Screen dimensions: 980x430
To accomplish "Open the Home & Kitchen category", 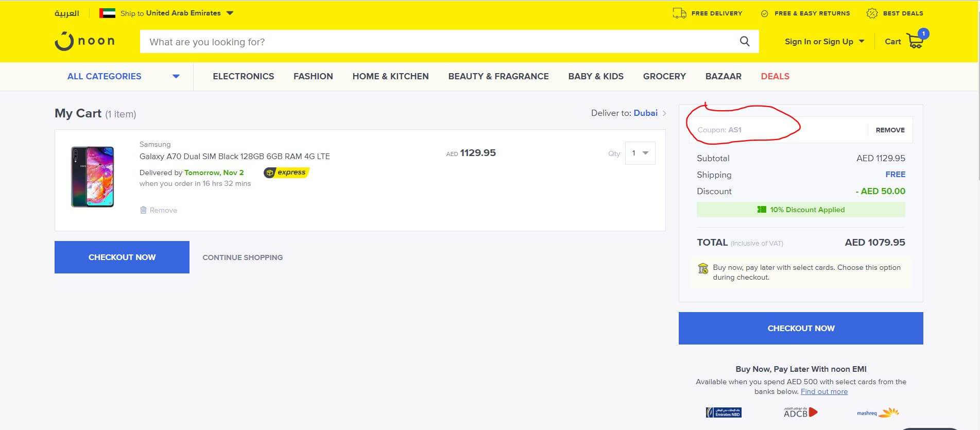I will coord(390,76).
